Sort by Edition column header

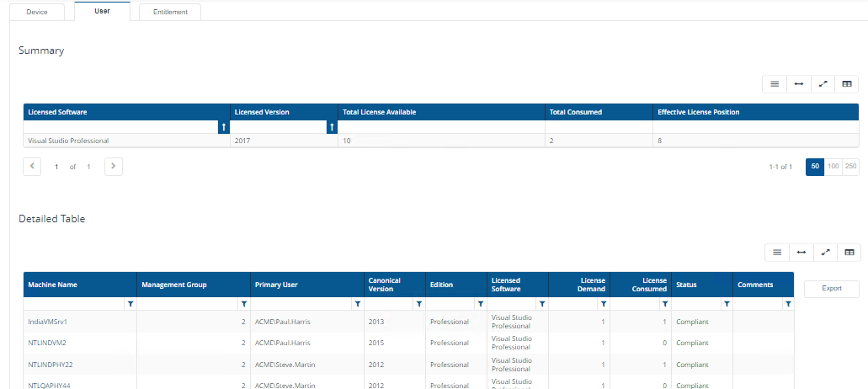[x=456, y=285]
